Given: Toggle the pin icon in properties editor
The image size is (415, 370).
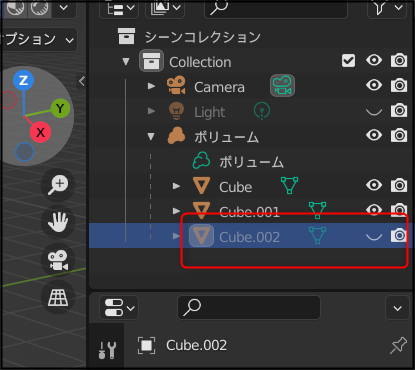Looking at the screenshot, I should 399,345.
